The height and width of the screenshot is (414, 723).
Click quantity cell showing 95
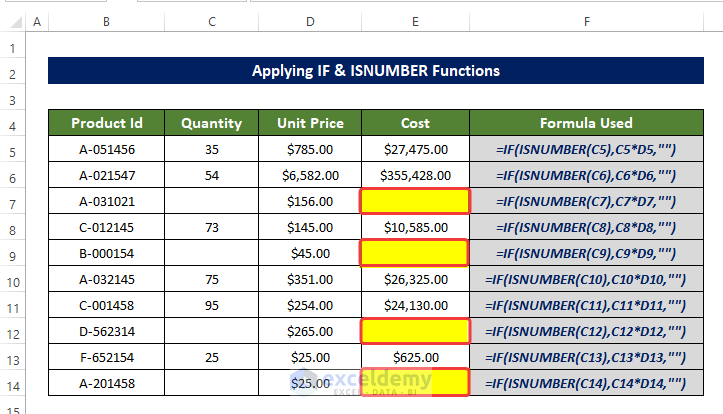coord(212,305)
